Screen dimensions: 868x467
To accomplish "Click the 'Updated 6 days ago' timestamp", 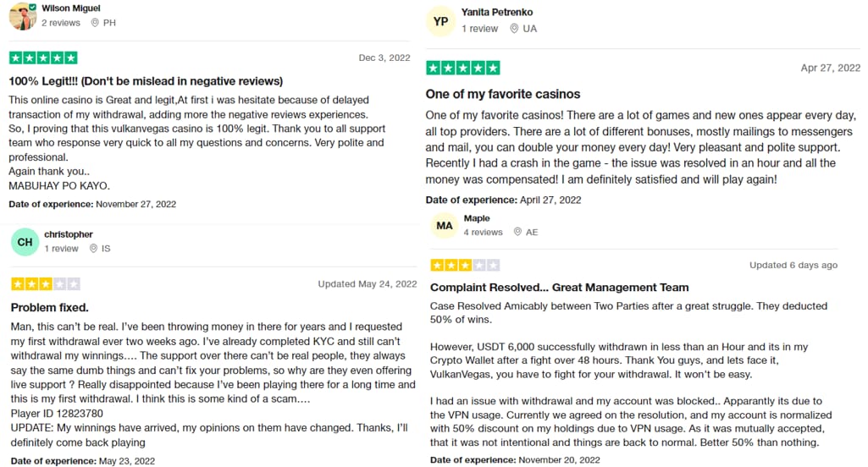I will tap(793, 265).
